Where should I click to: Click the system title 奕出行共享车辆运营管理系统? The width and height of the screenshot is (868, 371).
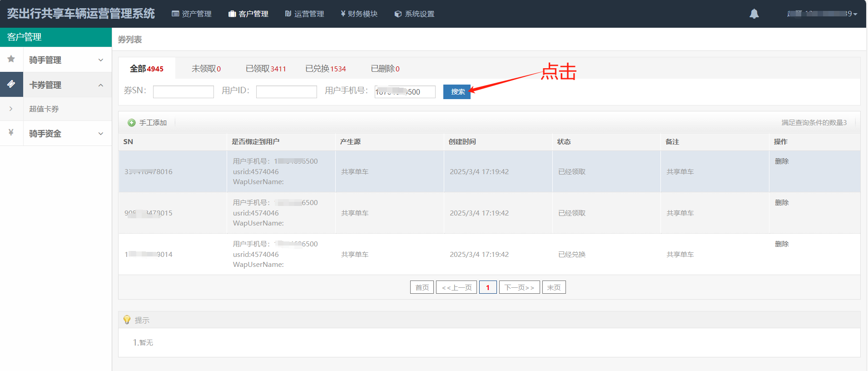[x=81, y=14]
